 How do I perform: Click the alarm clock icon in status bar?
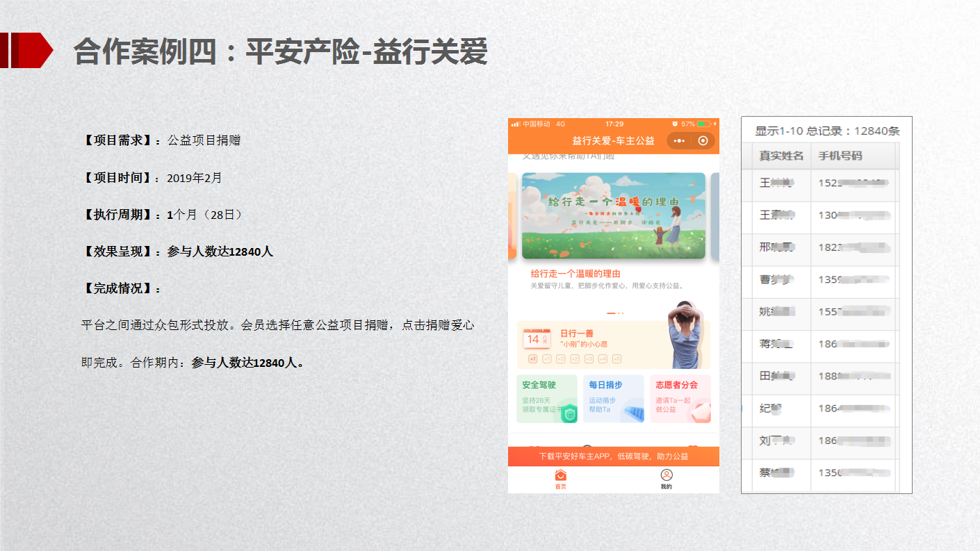[x=675, y=124]
